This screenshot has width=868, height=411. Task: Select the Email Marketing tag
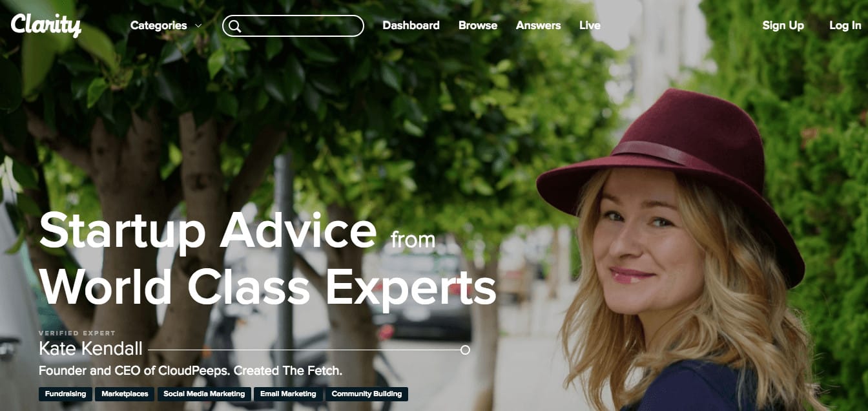tap(288, 394)
